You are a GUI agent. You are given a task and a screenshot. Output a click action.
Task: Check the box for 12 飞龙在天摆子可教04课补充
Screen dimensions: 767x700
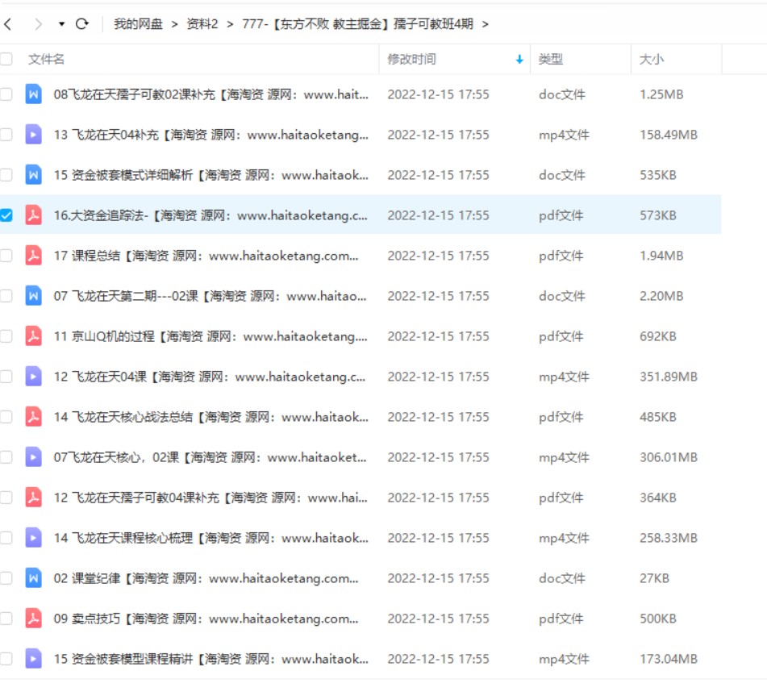coord(6,498)
